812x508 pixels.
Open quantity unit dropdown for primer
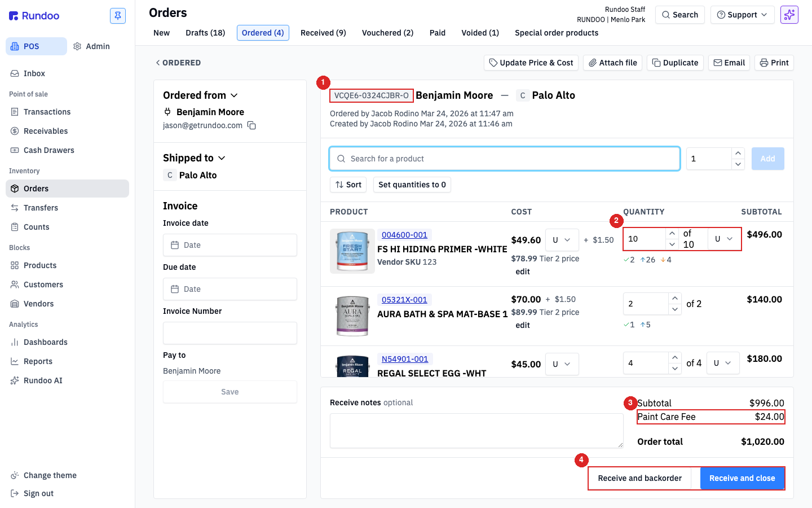pos(724,239)
